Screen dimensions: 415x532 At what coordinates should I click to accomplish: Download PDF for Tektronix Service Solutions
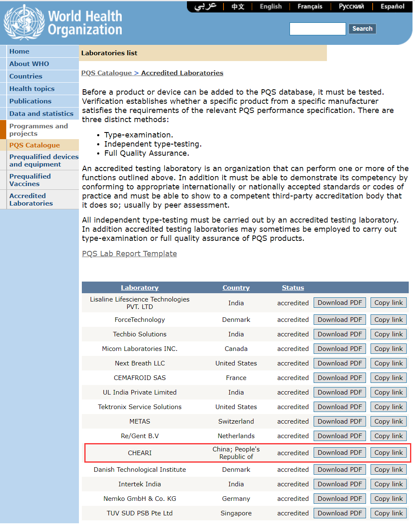[x=340, y=407]
